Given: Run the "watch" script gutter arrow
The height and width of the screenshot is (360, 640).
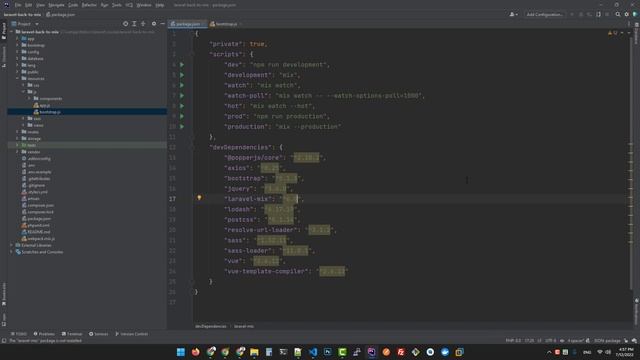Looking at the screenshot, I should click(x=182, y=85).
